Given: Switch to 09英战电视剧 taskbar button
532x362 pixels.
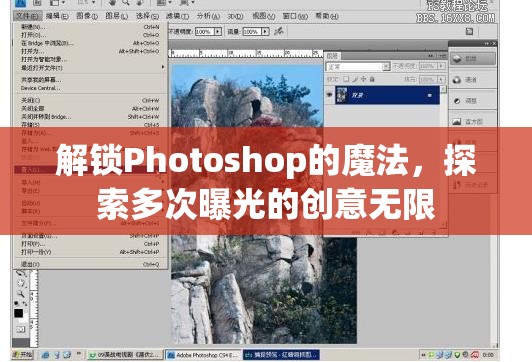Looking at the screenshot, I should (125, 355).
